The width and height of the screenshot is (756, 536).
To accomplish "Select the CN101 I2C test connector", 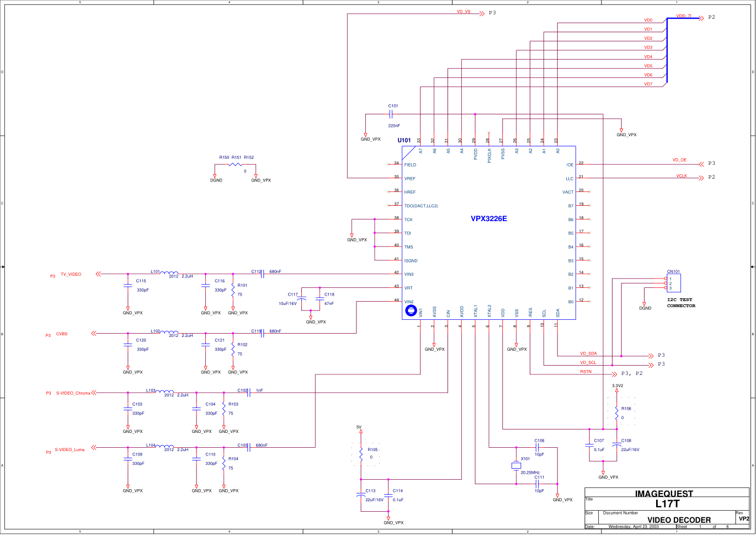I will click(x=673, y=283).
